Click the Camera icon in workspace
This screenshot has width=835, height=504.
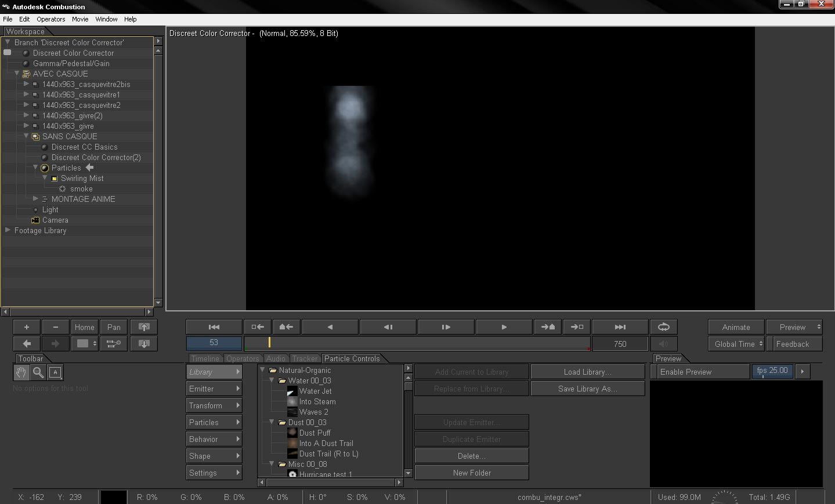click(x=35, y=220)
